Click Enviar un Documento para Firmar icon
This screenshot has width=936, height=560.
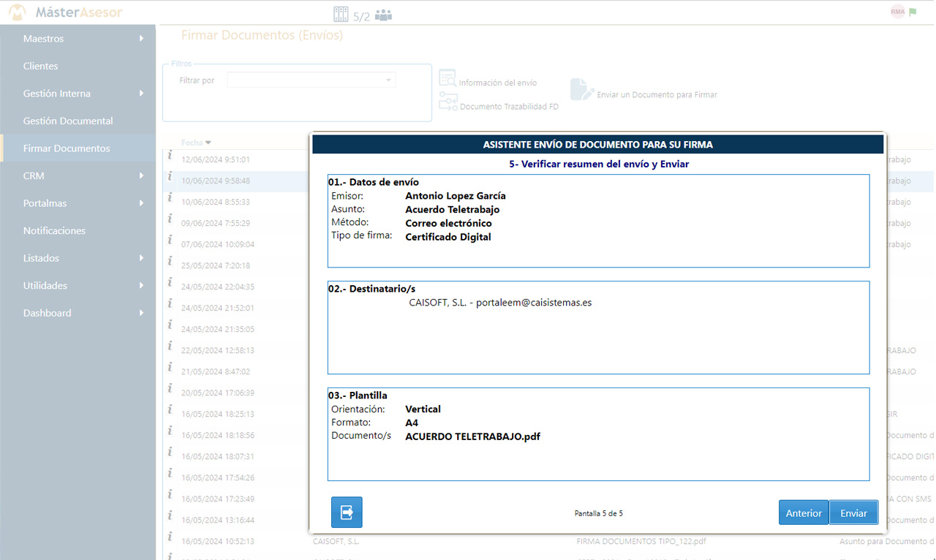[x=581, y=90]
